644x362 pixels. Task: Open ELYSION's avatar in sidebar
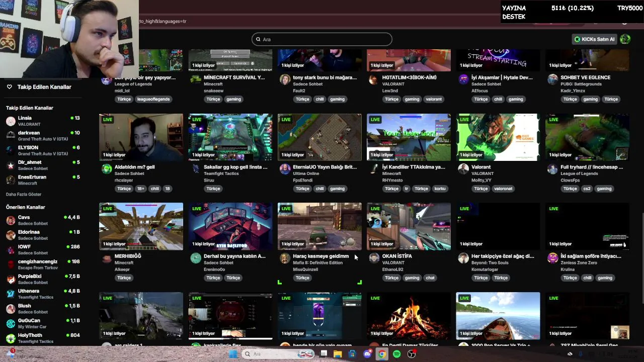(x=11, y=150)
